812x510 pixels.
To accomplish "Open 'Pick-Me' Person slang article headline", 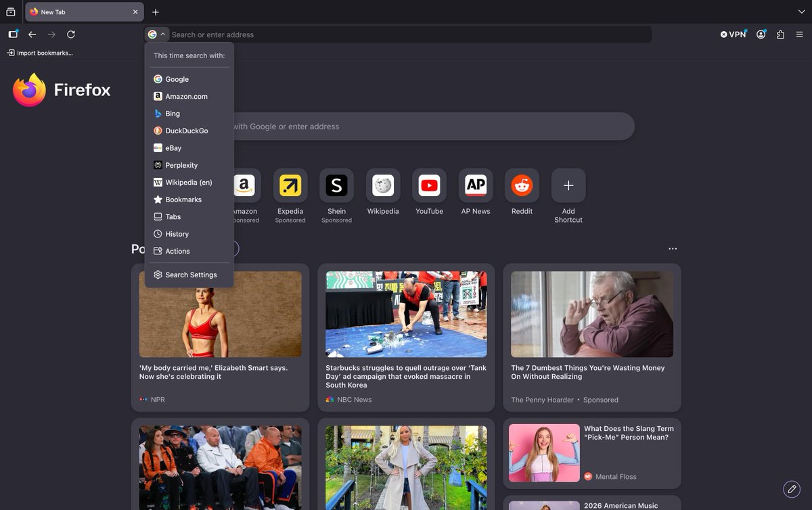I will 629,433.
